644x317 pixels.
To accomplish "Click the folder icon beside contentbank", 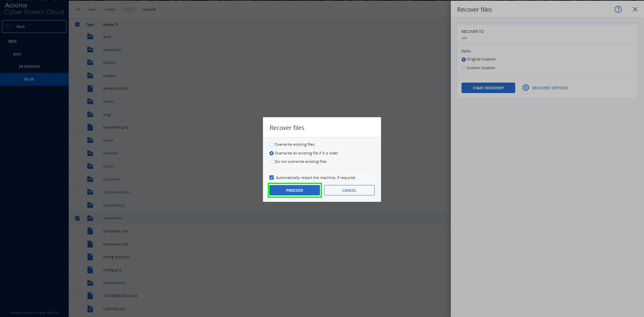I will pos(90,283).
